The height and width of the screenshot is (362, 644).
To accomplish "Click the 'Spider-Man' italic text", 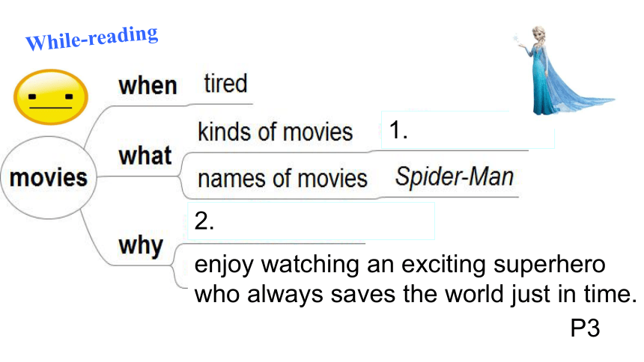I will pyautogui.click(x=455, y=177).
